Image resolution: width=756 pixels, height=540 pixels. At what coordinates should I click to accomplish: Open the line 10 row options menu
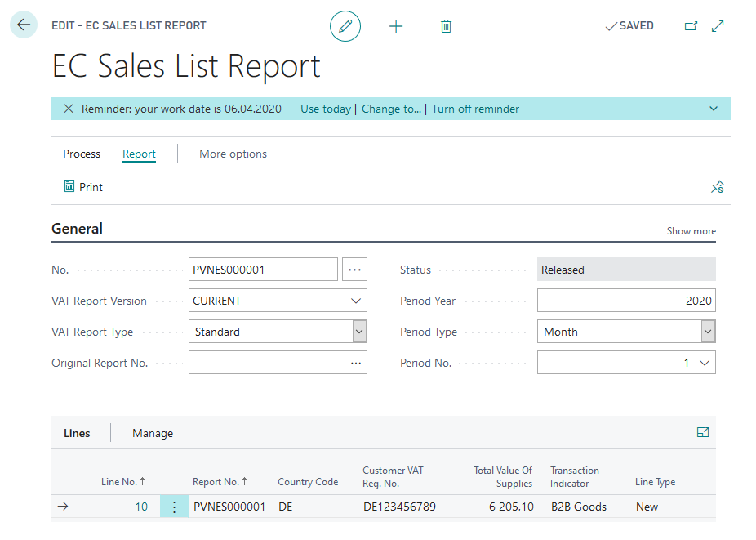(x=174, y=507)
